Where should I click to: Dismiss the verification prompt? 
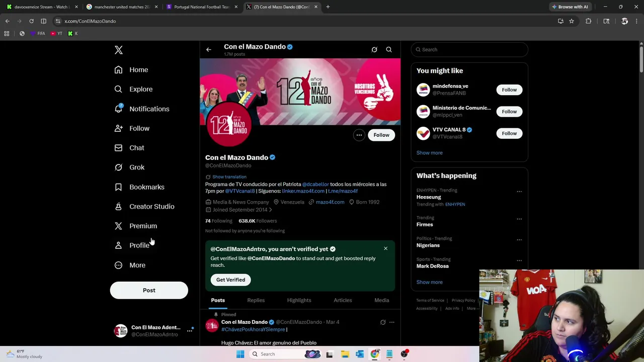[386, 248]
